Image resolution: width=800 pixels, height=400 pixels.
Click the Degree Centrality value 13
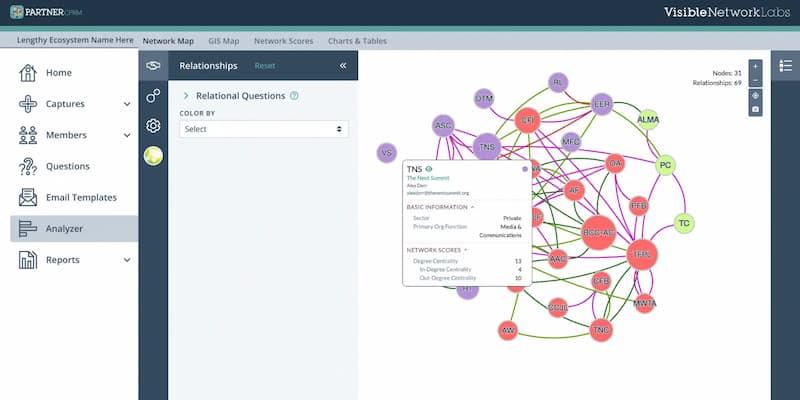coord(518,261)
